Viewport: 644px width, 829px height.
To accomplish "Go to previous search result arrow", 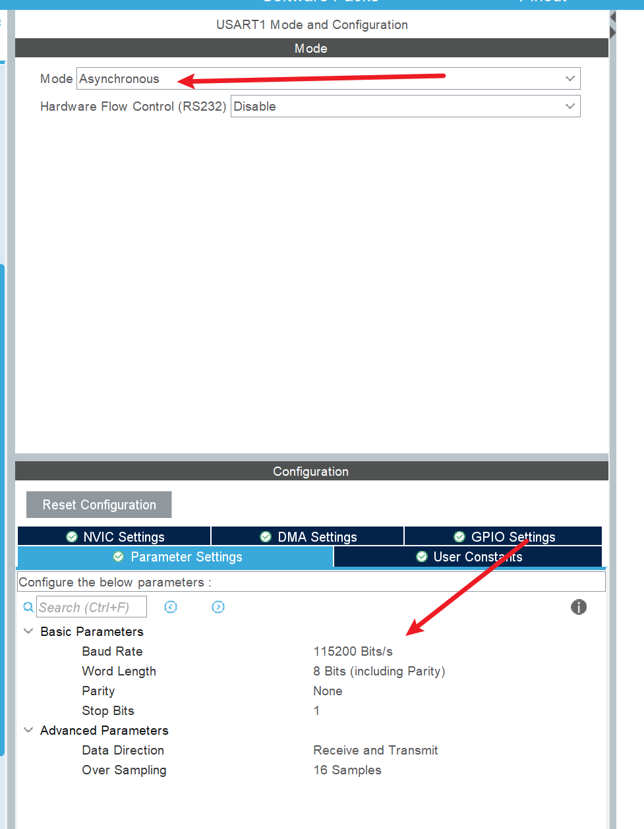I will coord(171,607).
